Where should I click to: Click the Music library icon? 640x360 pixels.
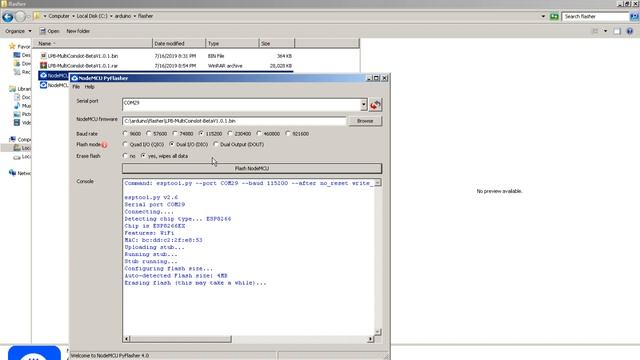(x=17, y=106)
